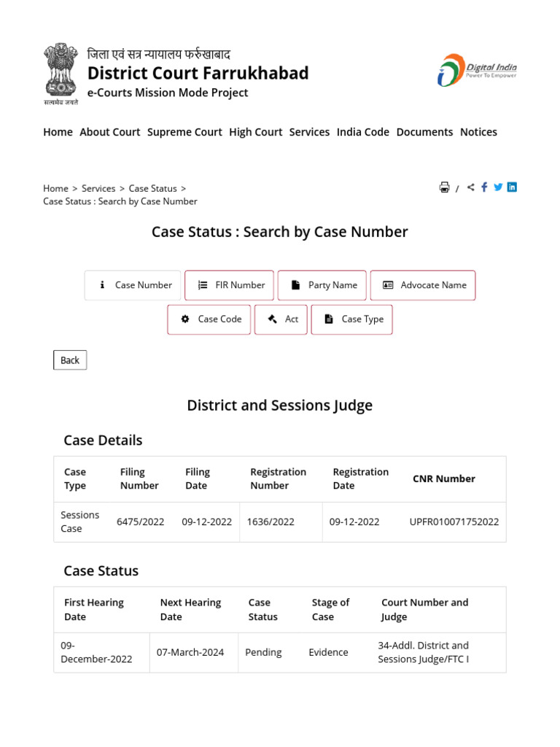Viewport: 560px width, 747px height.
Task: Click next hearing date 07-March-2024
Action: point(190,653)
